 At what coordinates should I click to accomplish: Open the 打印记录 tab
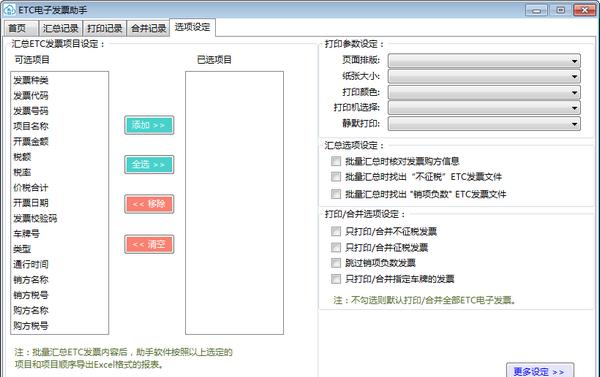104,28
